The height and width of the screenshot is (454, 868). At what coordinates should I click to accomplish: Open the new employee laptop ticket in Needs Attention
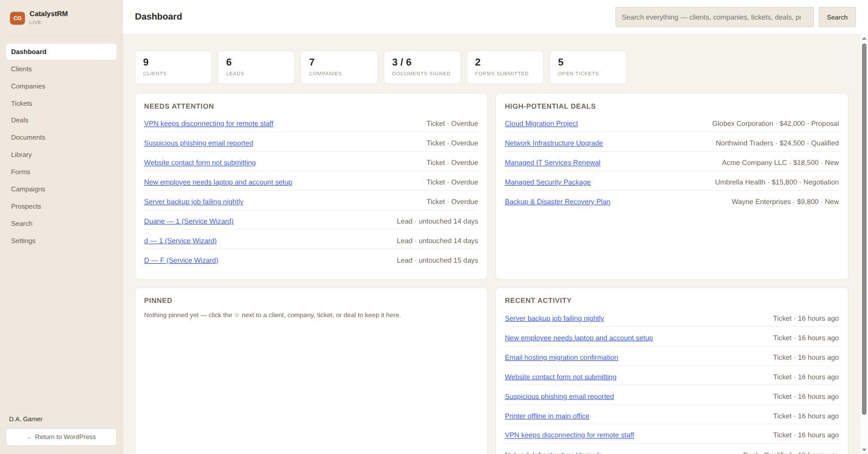pos(218,182)
